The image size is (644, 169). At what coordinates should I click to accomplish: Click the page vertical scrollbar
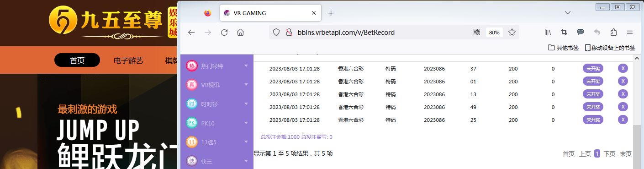(637, 147)
